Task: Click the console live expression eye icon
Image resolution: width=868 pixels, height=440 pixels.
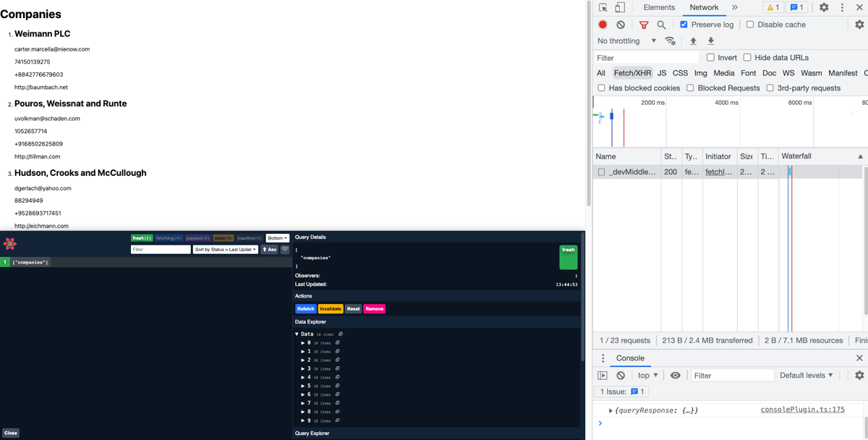Action: pyautogui.click(x=675, y=376)
